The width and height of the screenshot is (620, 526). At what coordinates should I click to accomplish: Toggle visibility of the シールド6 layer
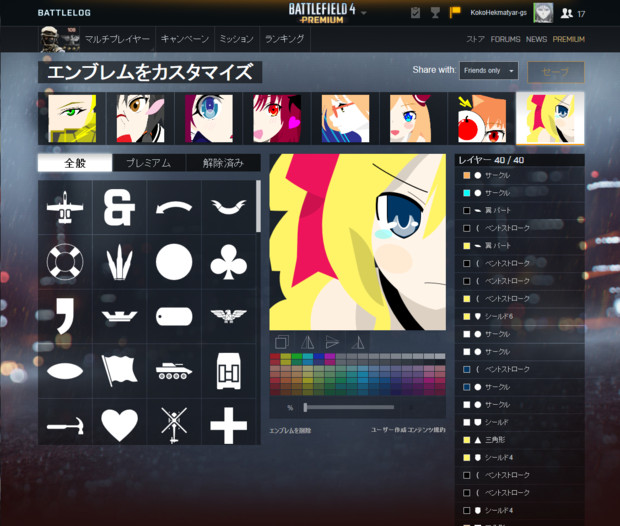(x=467, y=316)
